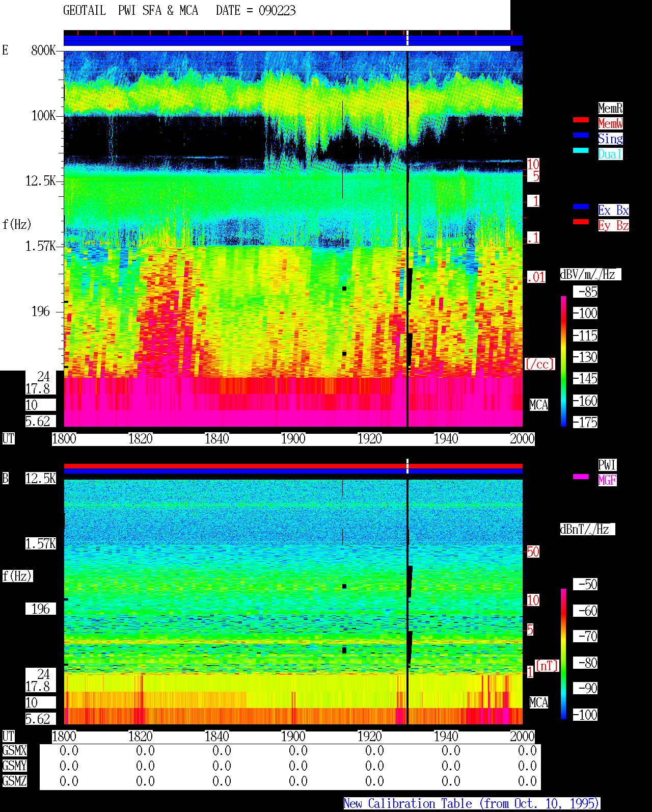Click the red 50 nT axis label
This screenshot has width=652, height=812.
click(533, 552)
